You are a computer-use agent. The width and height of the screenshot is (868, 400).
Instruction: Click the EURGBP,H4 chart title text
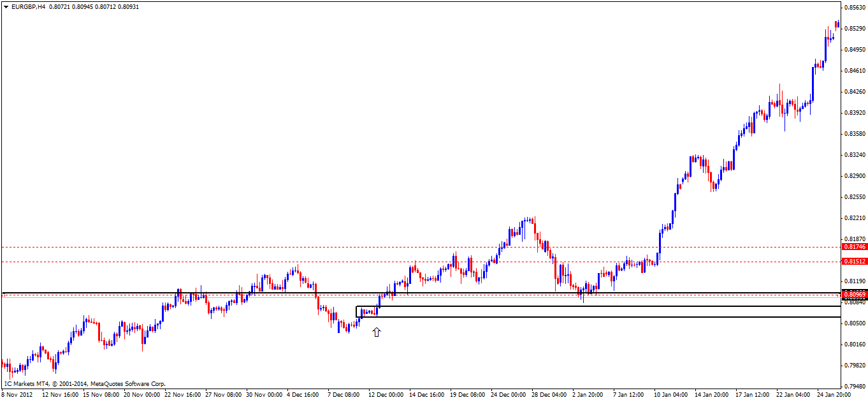(x=29, y=6)
